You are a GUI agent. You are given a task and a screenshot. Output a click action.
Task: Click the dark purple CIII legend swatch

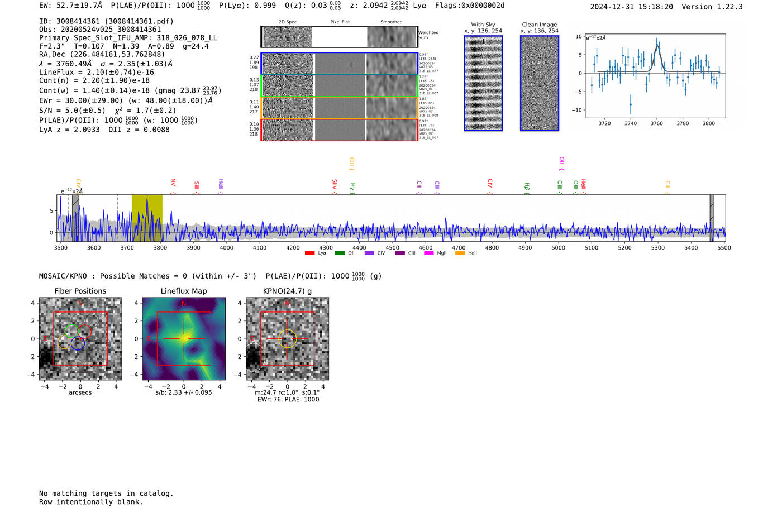click(399, 253)
